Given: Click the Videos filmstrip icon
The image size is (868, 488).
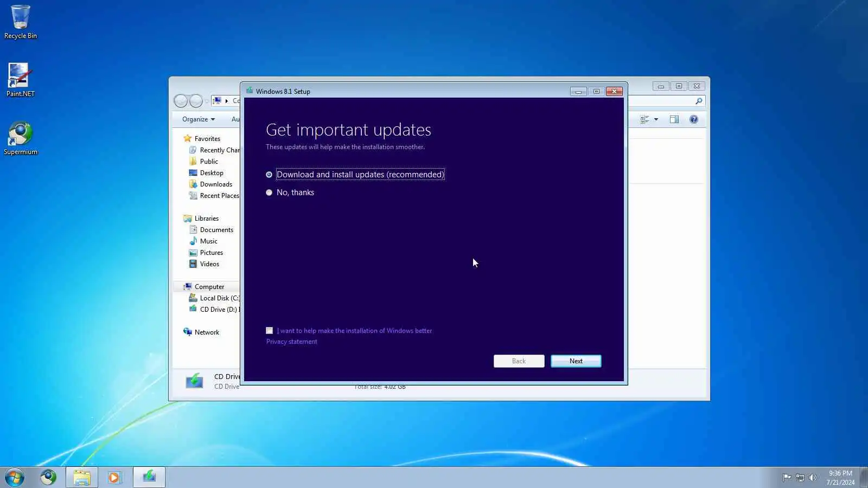Looking at the screenshot, I should point(193,264).
